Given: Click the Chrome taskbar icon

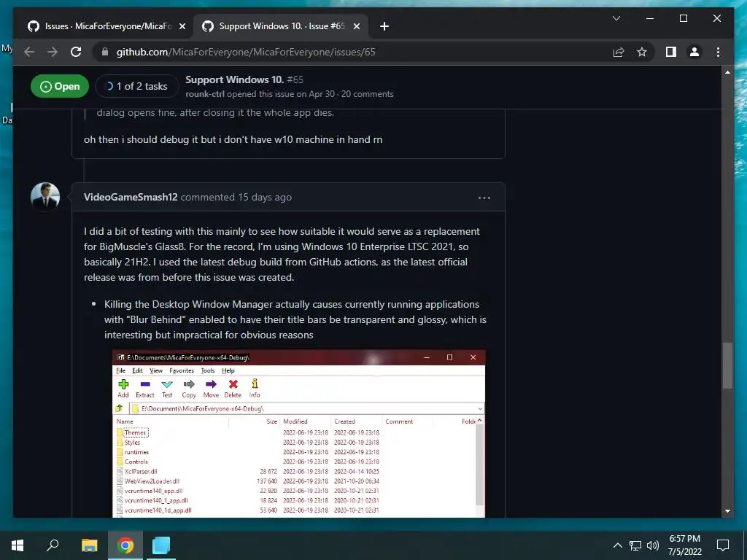Looking at the screenshot, I should (x=125, y=545).
